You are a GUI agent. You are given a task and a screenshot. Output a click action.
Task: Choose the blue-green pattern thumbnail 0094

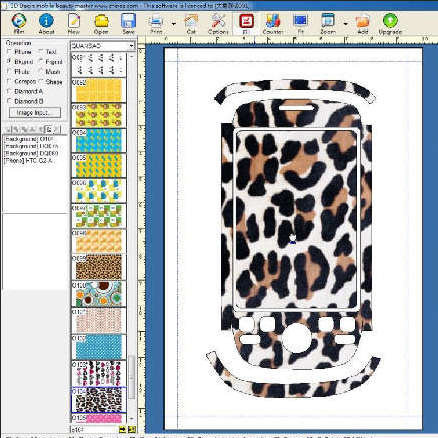[99, 141]
